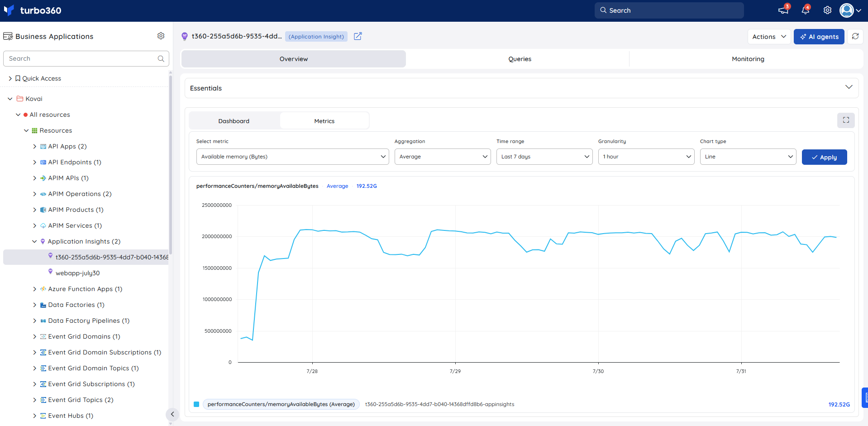Expand the Essentials section chevron
868x426 pixels.
pos(849,87)
